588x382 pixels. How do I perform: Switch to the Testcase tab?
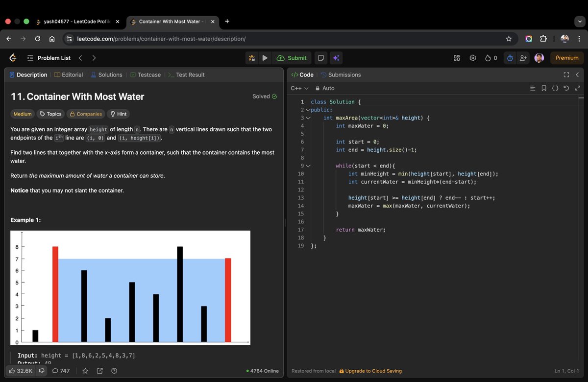pyautogui.click(x=146, y=75)
